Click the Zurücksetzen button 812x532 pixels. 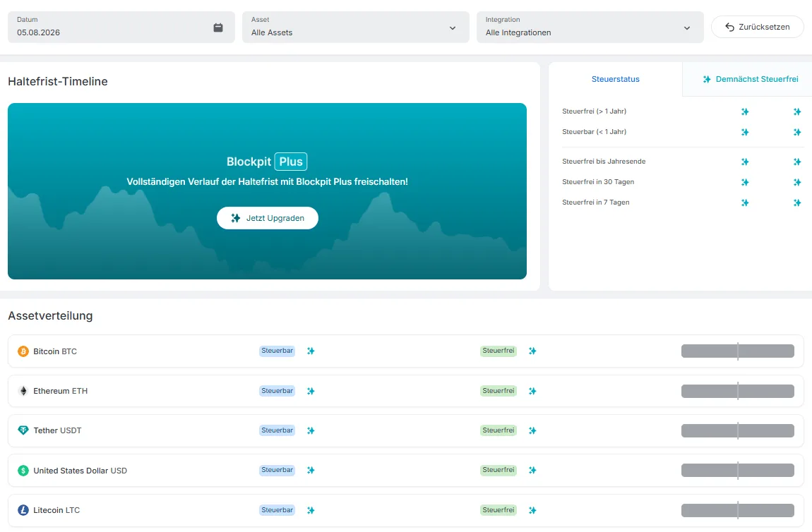[757, 27]
